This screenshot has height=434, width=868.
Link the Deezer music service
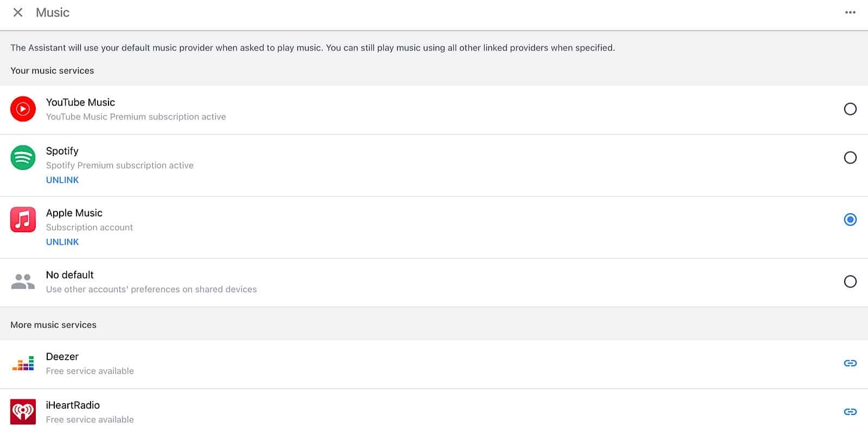coord(851,363)
